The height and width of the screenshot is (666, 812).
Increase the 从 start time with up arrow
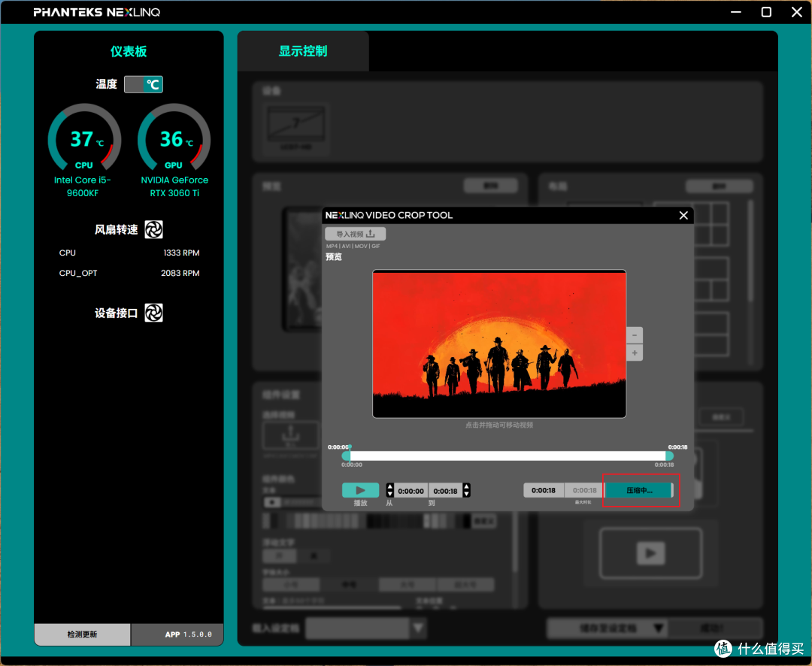coord(390,487)
